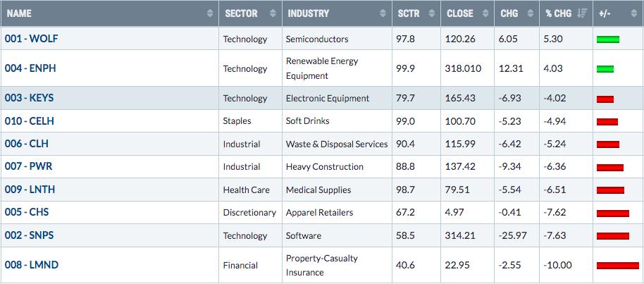The width and height of the screenshot is (644, 284).
Task: Click the sort arrows in SCTR column header
Action: (x=432, y=13)
